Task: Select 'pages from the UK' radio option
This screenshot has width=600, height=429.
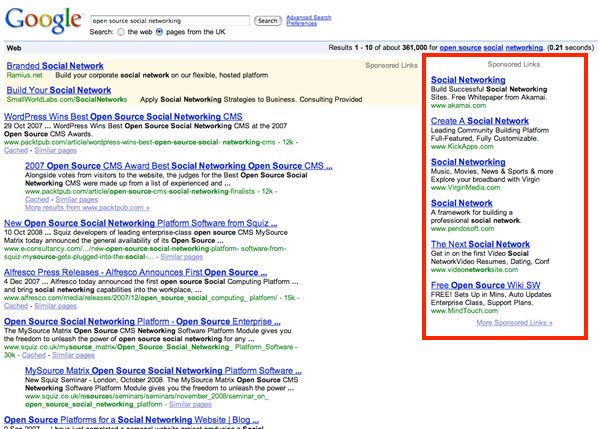Action: point(160,32)
